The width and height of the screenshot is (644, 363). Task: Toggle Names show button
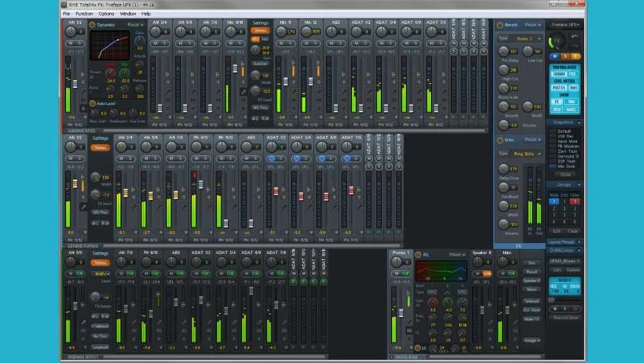pos(572,110)
